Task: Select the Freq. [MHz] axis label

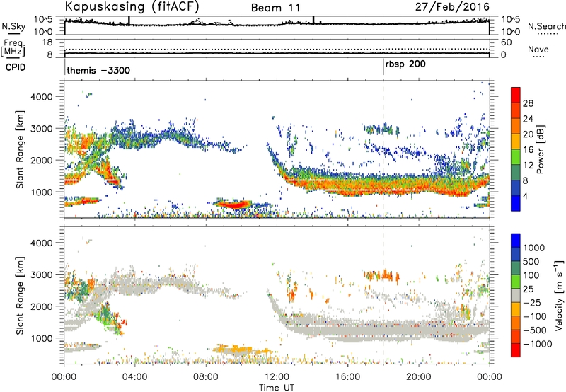Action: pos(13,48)
